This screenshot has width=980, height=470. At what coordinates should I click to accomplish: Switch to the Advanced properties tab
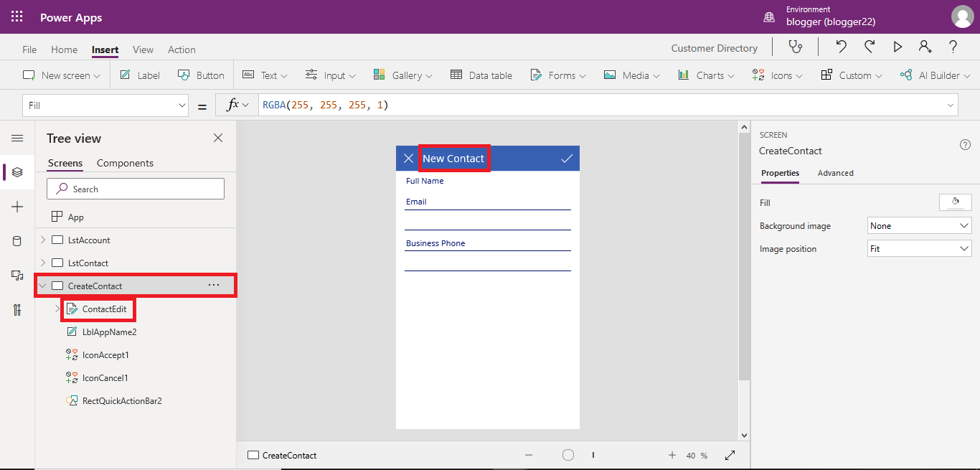click(x=836, y=173)
